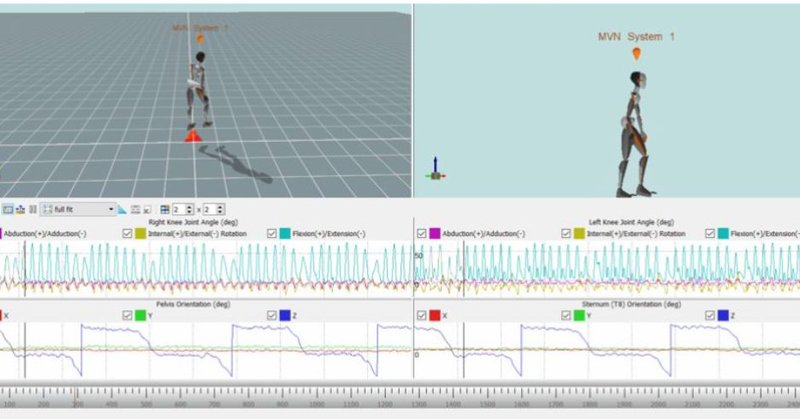Viewport: 800px width, 419px height.
Task: Click the 'Pelvis Orientation (deg)' graph title
Action: tap(193, 304)
